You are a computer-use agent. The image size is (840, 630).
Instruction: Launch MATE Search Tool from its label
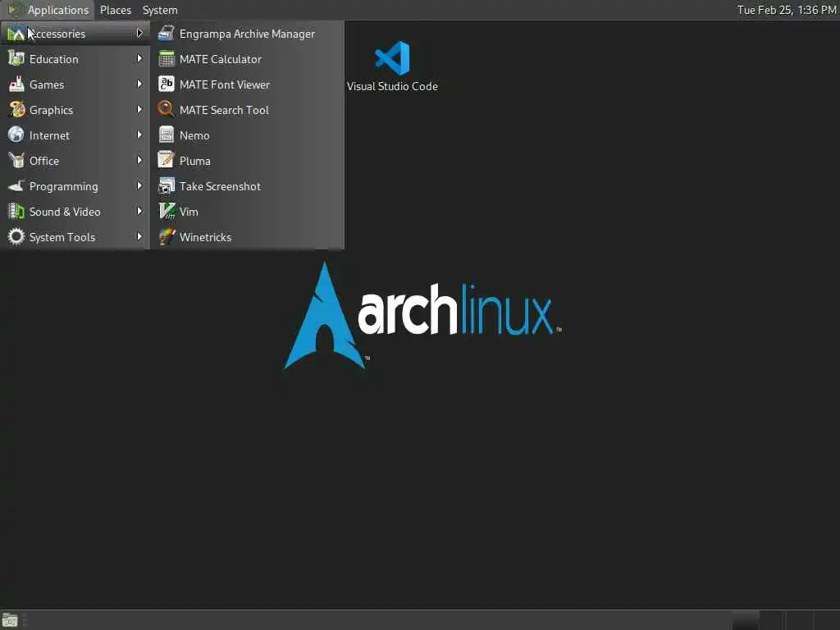pyautogui.click(x=224, y=110)
